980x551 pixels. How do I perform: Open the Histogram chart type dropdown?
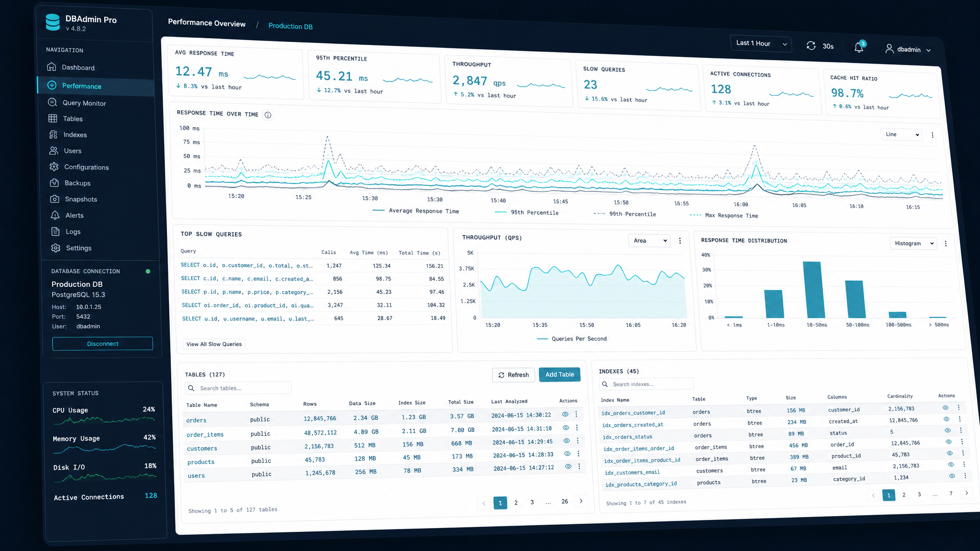(913, 243)
